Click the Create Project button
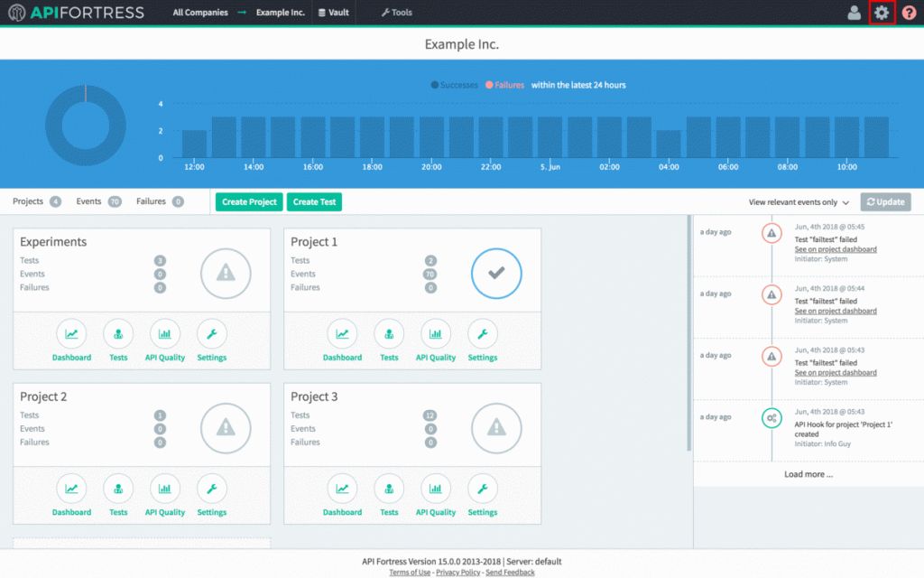Viewport: 924px width, 578px height. click(248, 202)
